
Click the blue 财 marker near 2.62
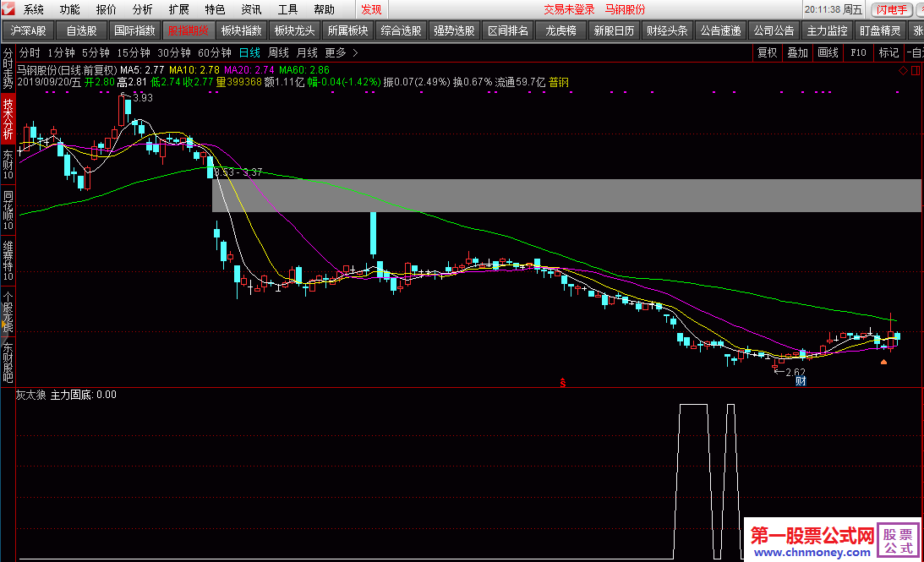click(x=801, y=381)
